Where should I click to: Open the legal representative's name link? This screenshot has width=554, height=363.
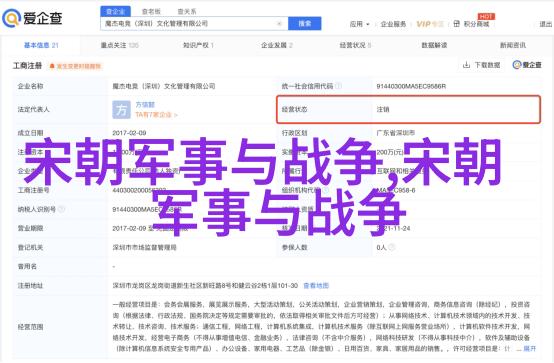145,105
